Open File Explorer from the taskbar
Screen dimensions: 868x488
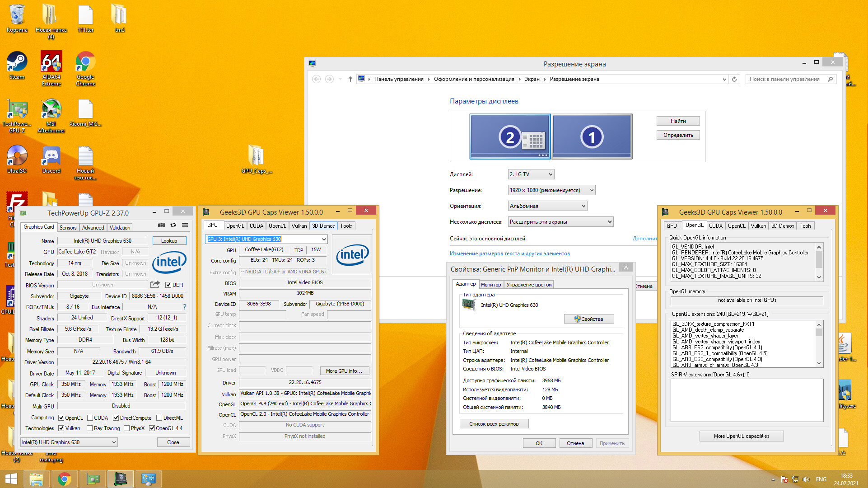37,479
